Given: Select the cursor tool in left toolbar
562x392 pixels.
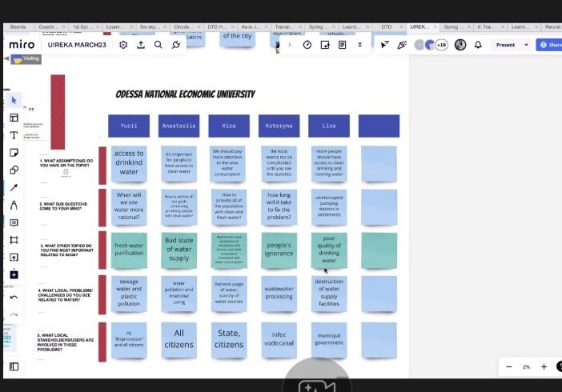Looking at the screenshot, I should tap(14, 100).
